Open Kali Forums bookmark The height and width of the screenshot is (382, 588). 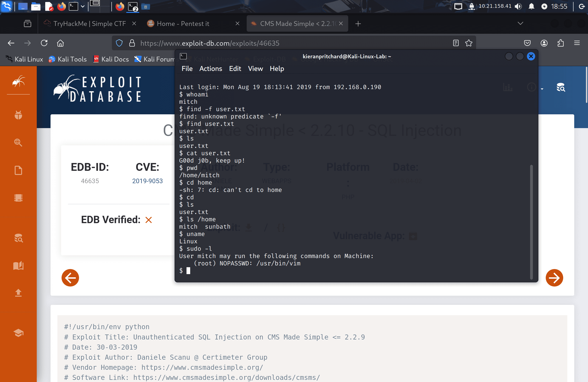tap(154, 59)
